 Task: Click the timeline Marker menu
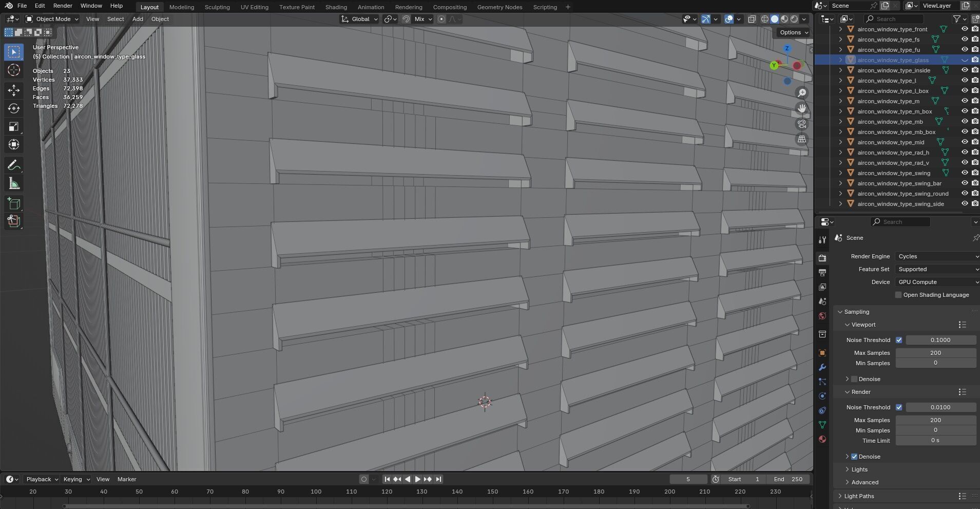tap(127, 479)
